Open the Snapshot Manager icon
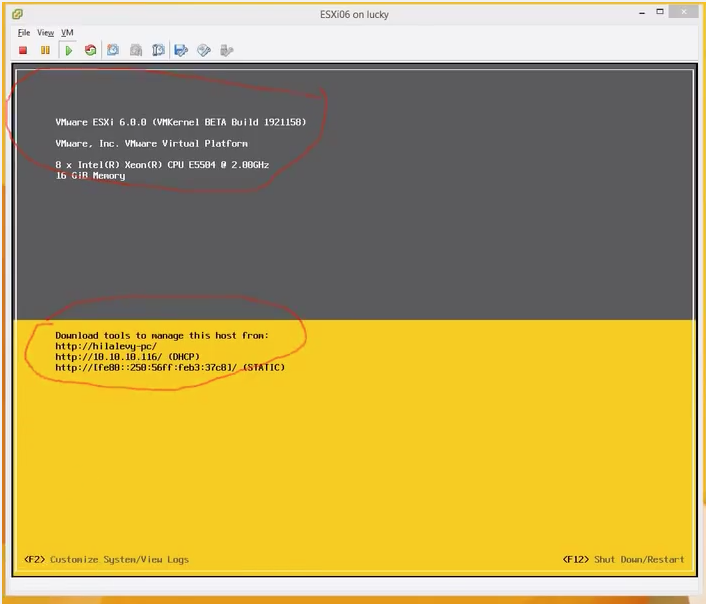Screen dimensions: 706x604 click(158, 50)
